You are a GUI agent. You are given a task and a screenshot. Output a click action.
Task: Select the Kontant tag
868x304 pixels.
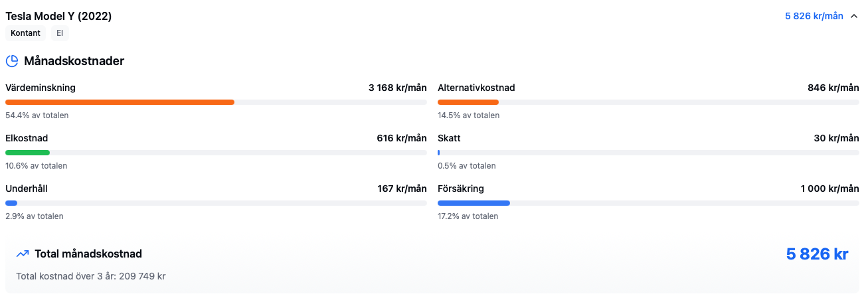[x=26, y=33]
